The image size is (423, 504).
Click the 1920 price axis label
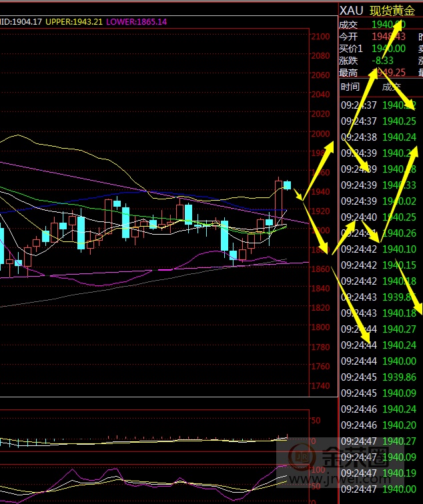click(320, 211)
